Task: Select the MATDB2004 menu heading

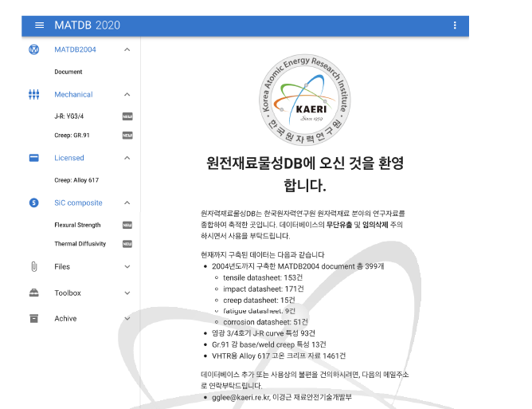Action: tap(76, 49)
